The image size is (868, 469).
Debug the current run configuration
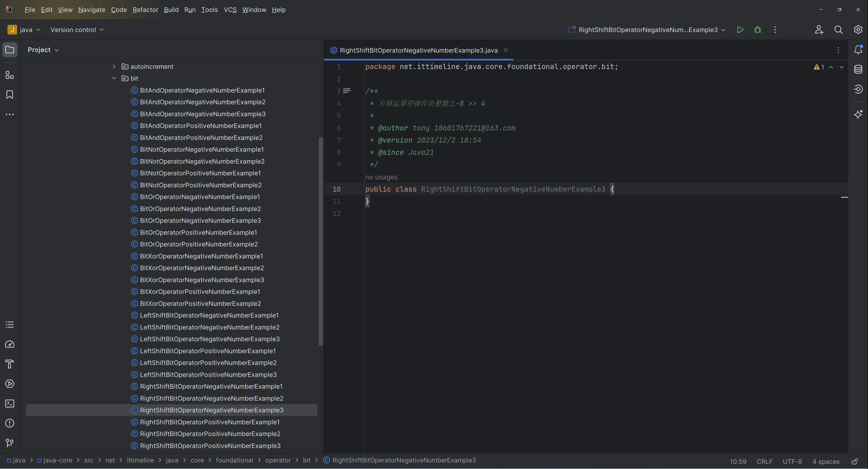click(x=758, y=30)
